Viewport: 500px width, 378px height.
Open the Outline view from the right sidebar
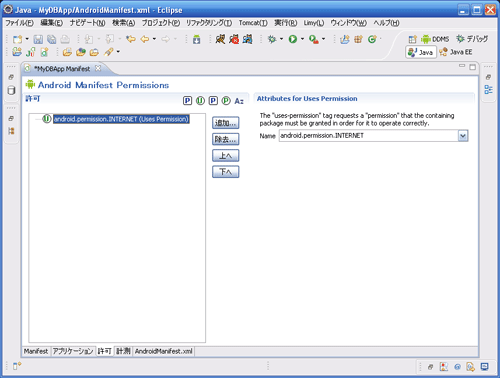488,89
